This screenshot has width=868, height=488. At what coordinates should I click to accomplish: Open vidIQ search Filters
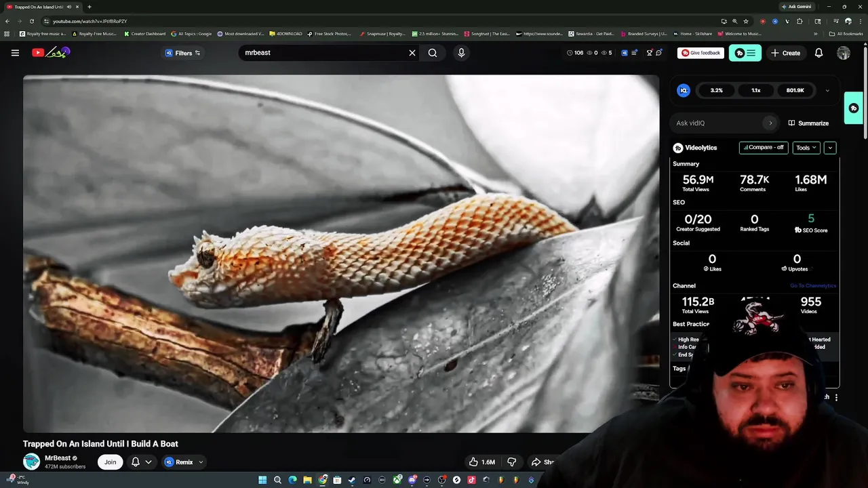pyautogui.click(x=182, y=53)
